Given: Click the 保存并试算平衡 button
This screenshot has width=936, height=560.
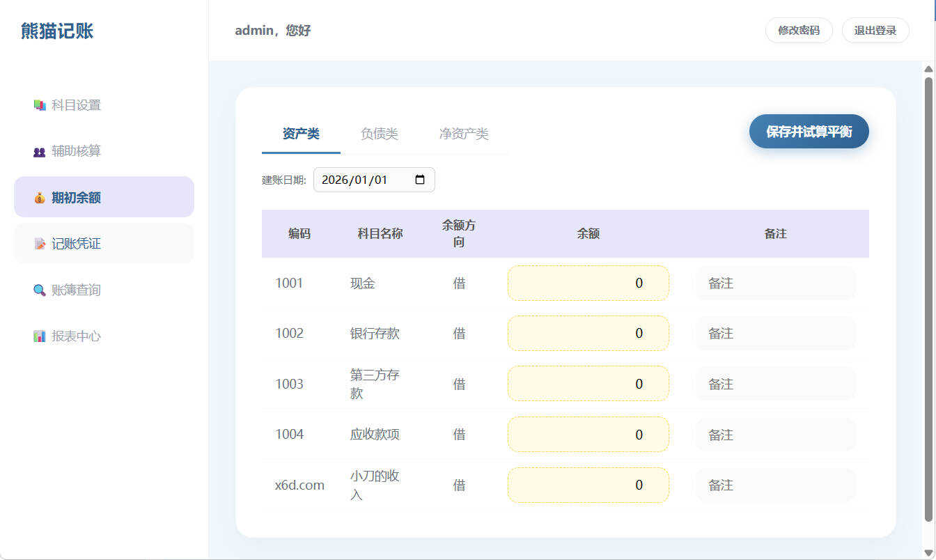Looking at the screenshot, I should click(x=809, y=131).
